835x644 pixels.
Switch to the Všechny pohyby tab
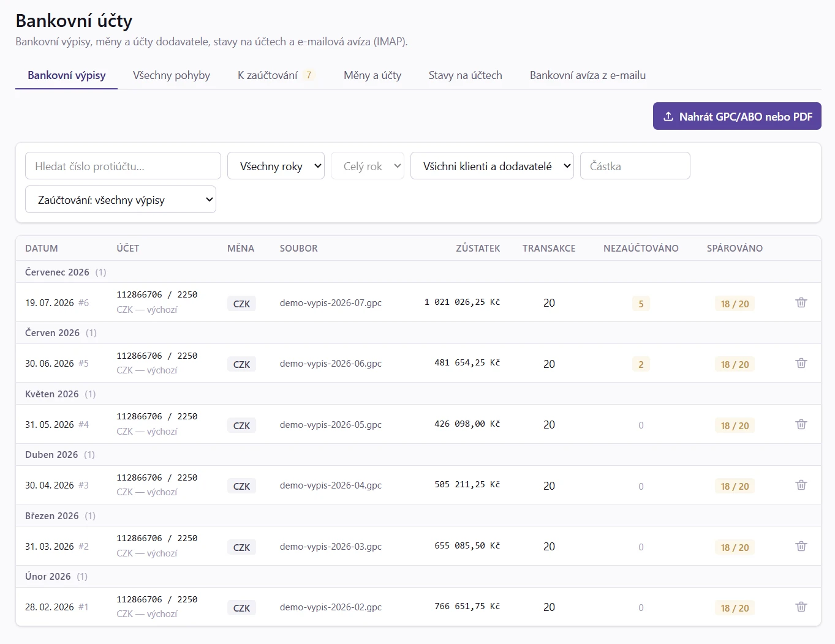coord(172,75)
